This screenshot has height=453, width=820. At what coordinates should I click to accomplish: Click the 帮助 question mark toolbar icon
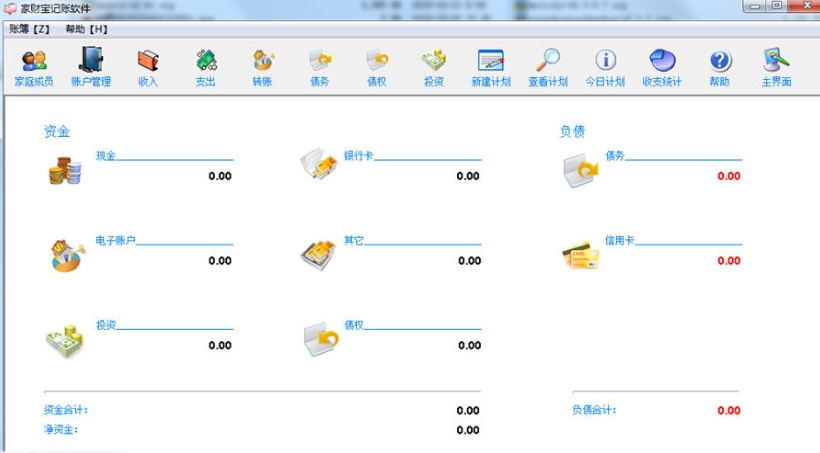[719, 67]
